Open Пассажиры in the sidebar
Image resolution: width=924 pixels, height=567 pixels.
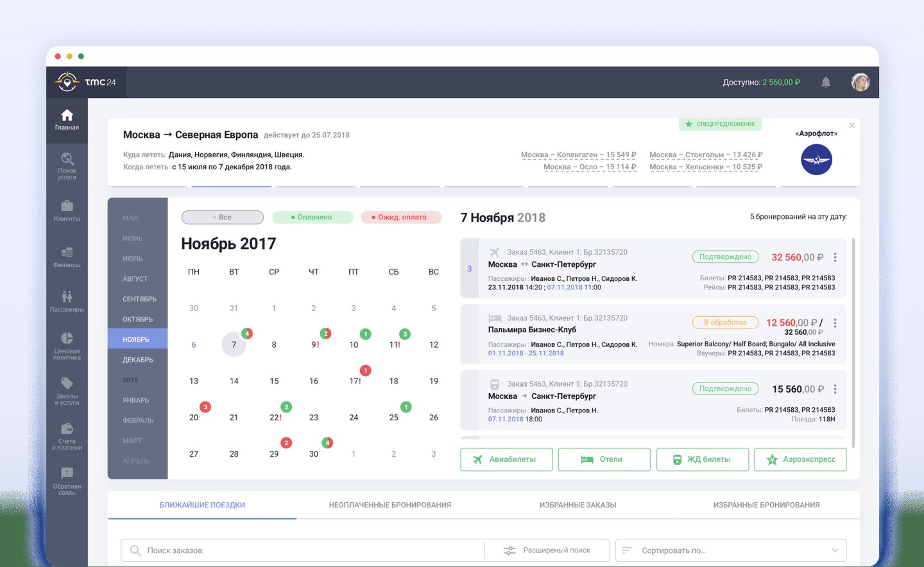(67, 301)
